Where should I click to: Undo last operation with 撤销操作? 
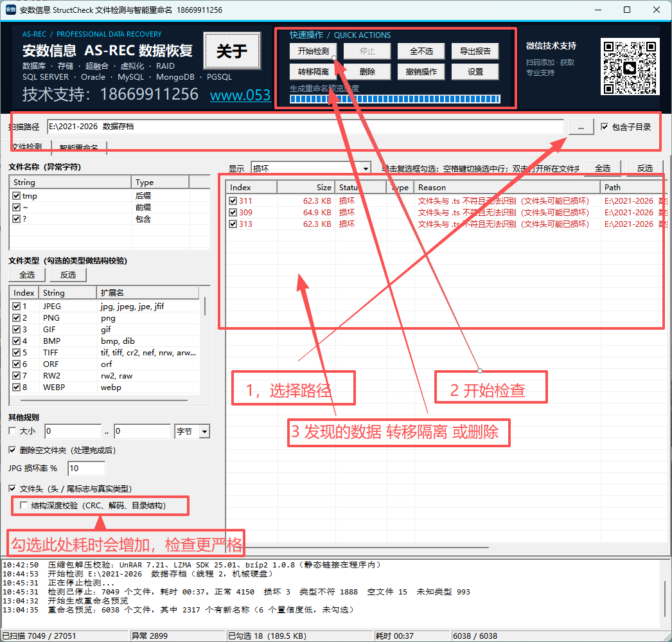coord(421,72)
